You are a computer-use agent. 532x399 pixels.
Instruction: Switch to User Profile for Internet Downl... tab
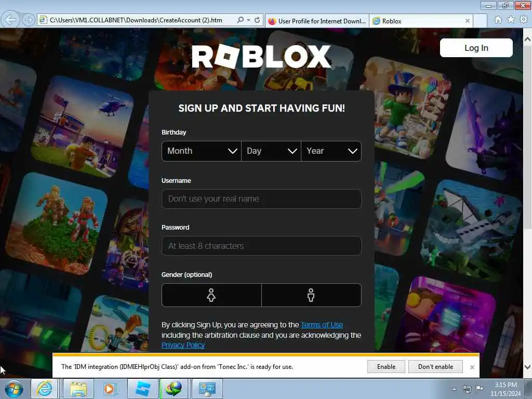click(316, 21)
